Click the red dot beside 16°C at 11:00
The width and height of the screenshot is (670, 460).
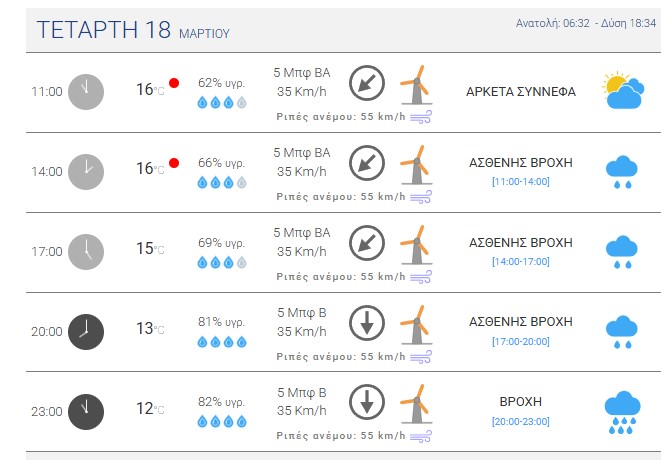coord(174,83)
